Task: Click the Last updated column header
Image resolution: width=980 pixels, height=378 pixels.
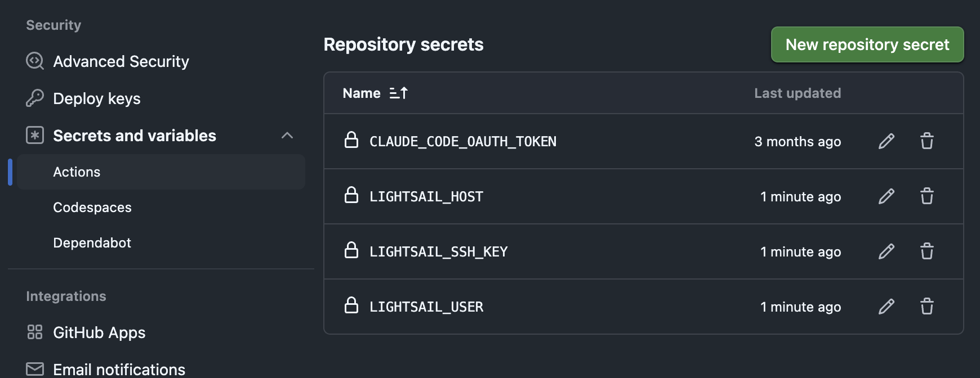Action: point(797,93)
